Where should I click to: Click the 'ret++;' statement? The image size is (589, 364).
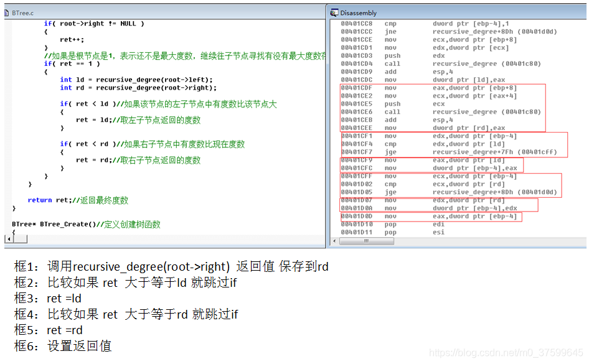[x=72, y=40]
